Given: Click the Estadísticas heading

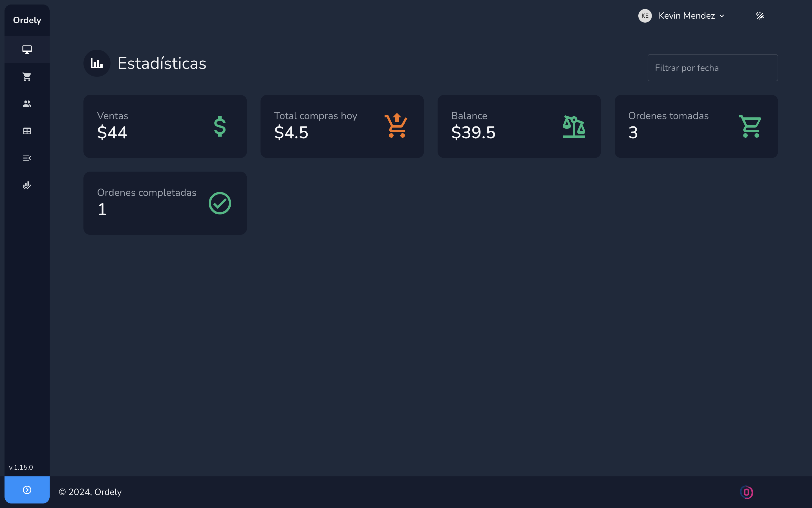Looking at the screenshot, I should (162, 63).
